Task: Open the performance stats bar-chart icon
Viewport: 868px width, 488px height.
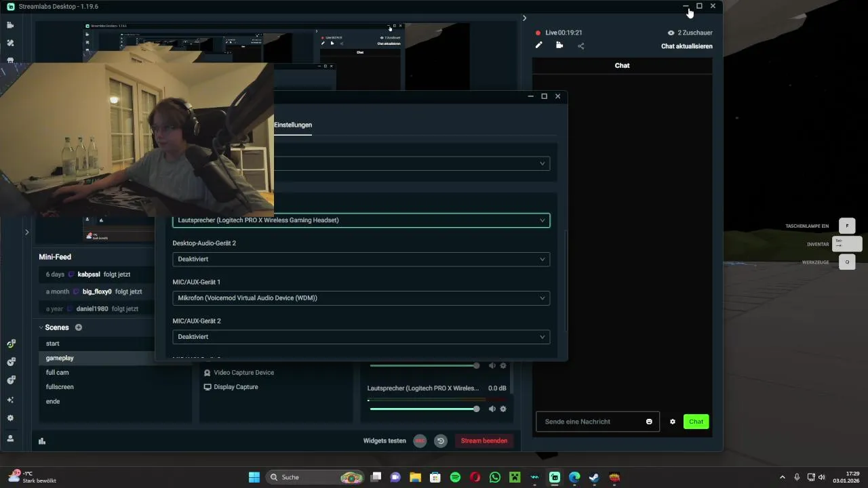Action: pos(42,441)
